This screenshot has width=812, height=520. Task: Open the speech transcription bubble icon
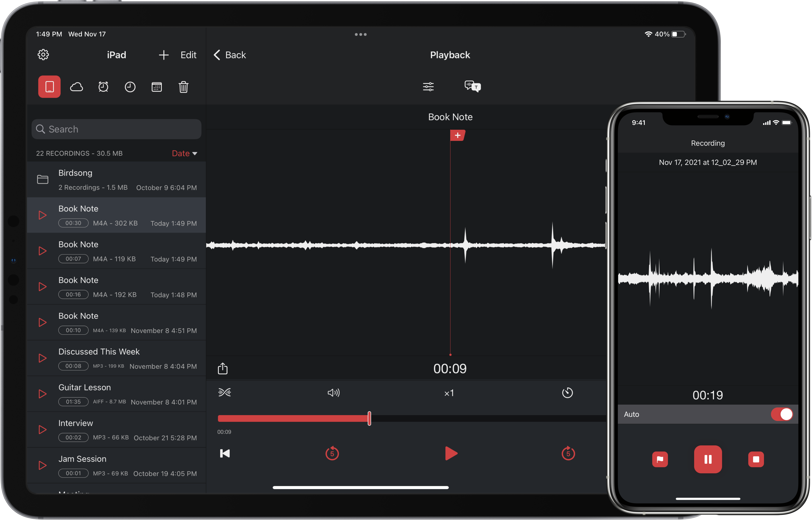[472, 86]
